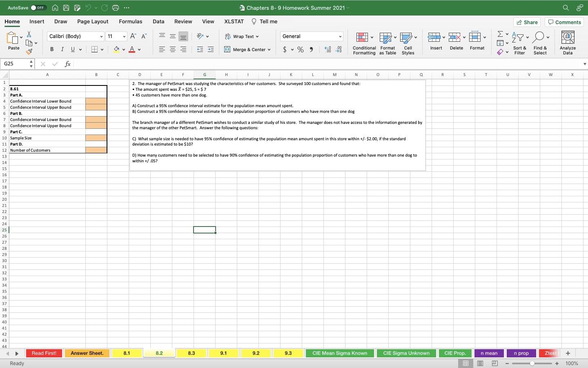Image resolution: width=588 pixels, height=368 pixels.
Task: Toggle bold formatting
Action: [x=51, y=49]
